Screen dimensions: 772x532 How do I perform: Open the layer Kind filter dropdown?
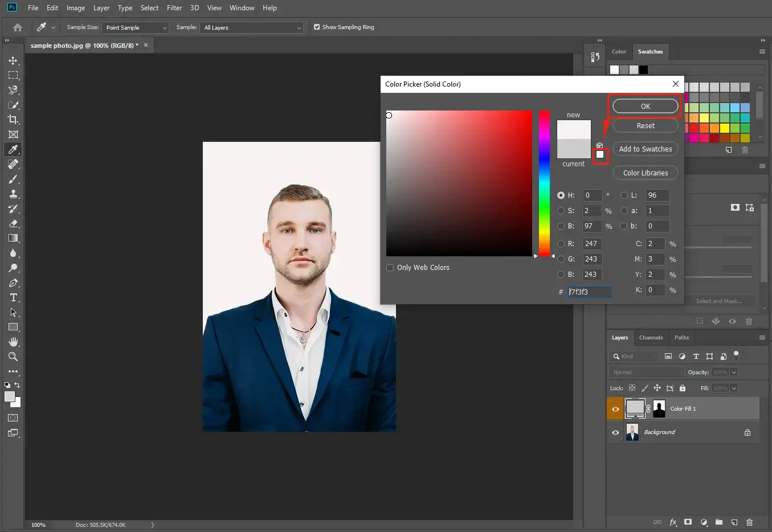[634, 356]
